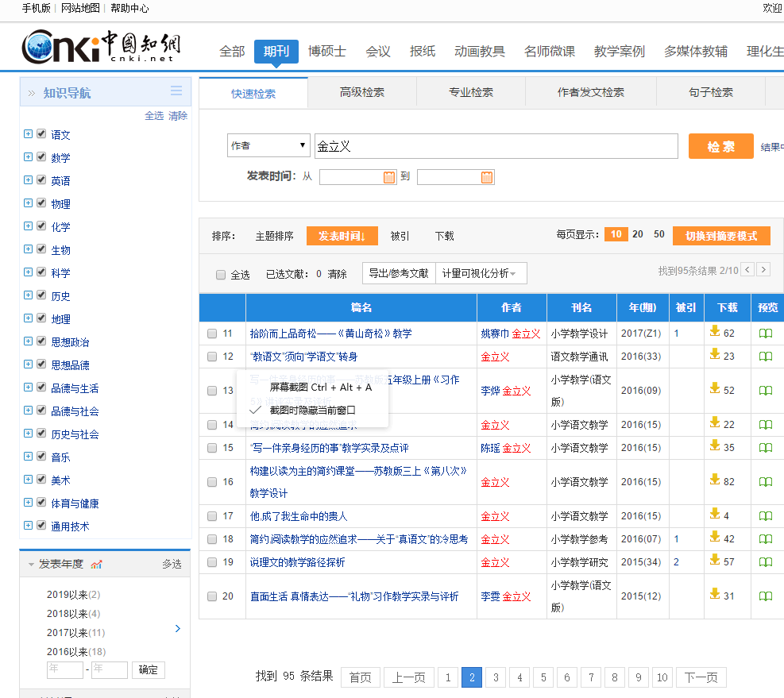This screenshot has height=698, width=784.
Task: Click the start year input box
Action: 65,670
